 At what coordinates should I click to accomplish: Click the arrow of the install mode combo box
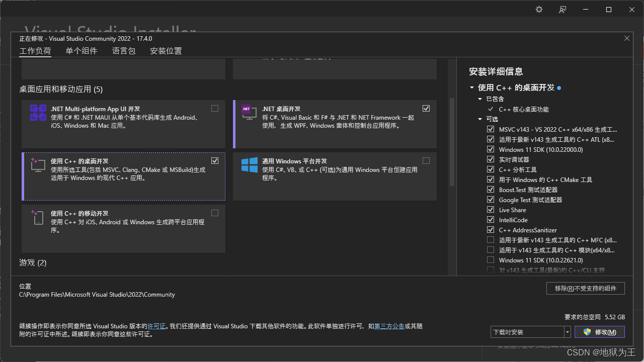(x=568, y=332)
